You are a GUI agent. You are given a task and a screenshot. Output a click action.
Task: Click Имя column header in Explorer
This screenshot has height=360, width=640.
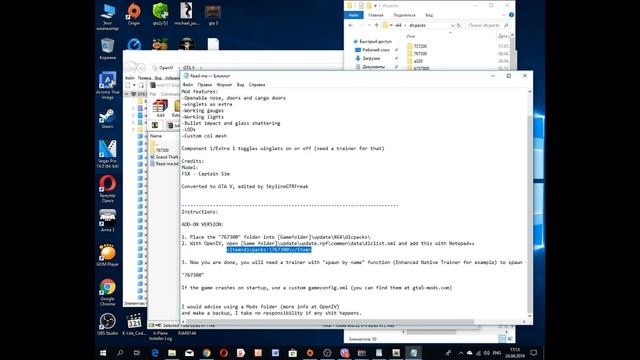[411, 36]
